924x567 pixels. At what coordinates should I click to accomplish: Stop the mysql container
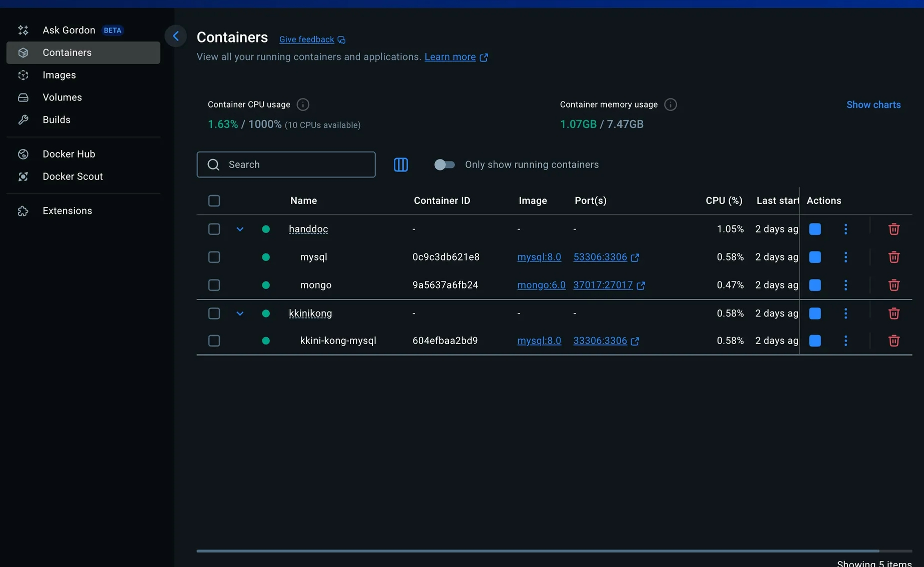(x=815, y=257)
